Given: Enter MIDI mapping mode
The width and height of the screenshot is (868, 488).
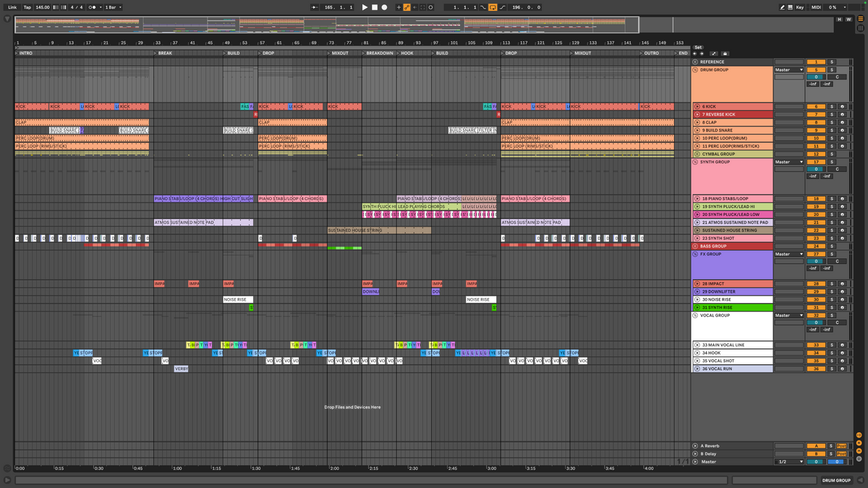Looking at the screenshot, I should 816,7.
